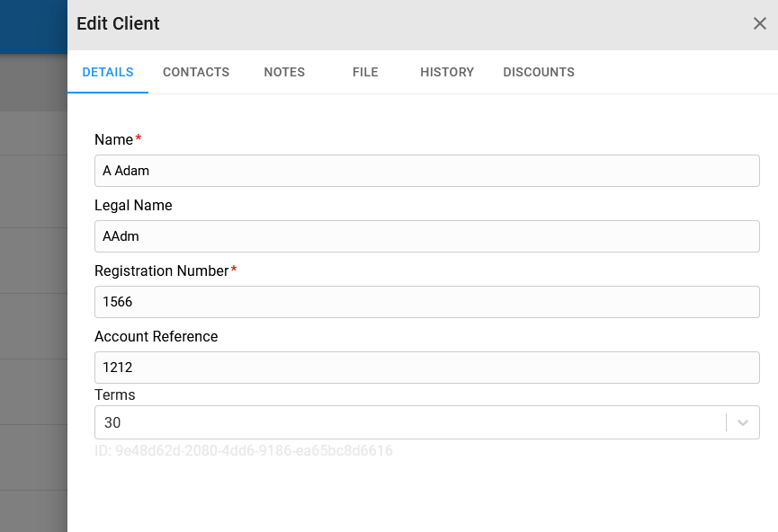Click the Registration Number label
Image resolution: width=778 pixels, height=532 pixels.
click(165, 270)
